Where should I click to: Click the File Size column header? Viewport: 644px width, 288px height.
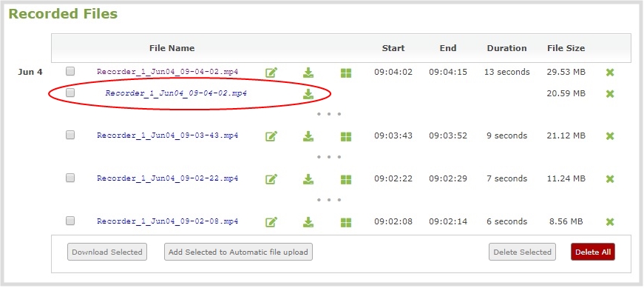point(566,48)
